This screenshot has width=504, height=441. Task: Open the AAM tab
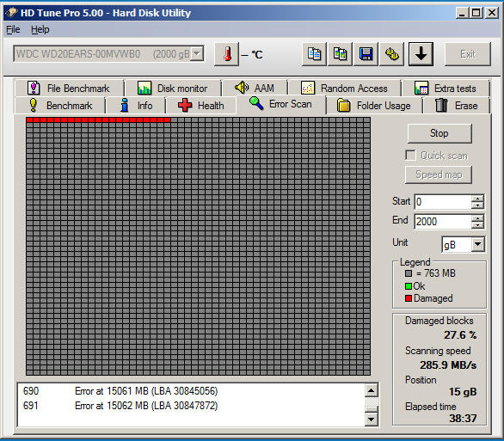[255, 88]
